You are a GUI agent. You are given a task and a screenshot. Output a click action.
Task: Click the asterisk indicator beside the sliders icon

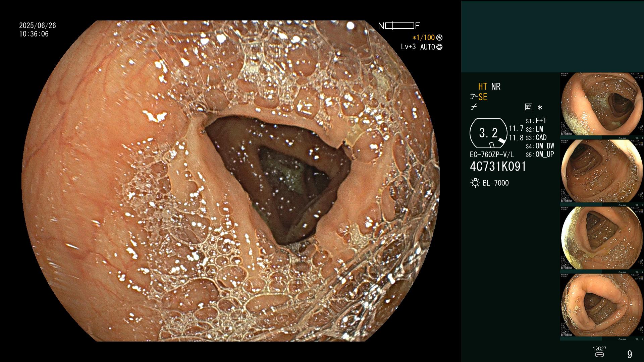(x=540, y=108)
